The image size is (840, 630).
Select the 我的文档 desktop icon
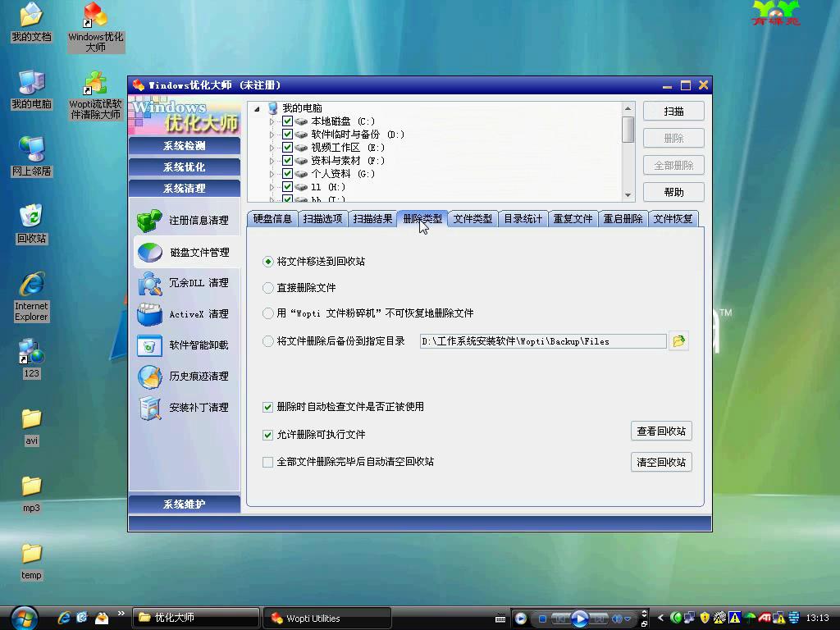click(31, 22)
